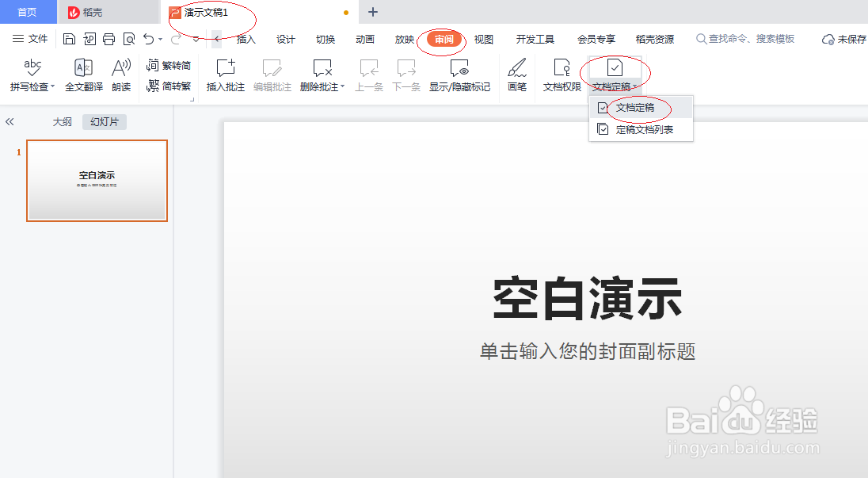
Task: Open new tab with plus button
Action: tap(373, 12)
